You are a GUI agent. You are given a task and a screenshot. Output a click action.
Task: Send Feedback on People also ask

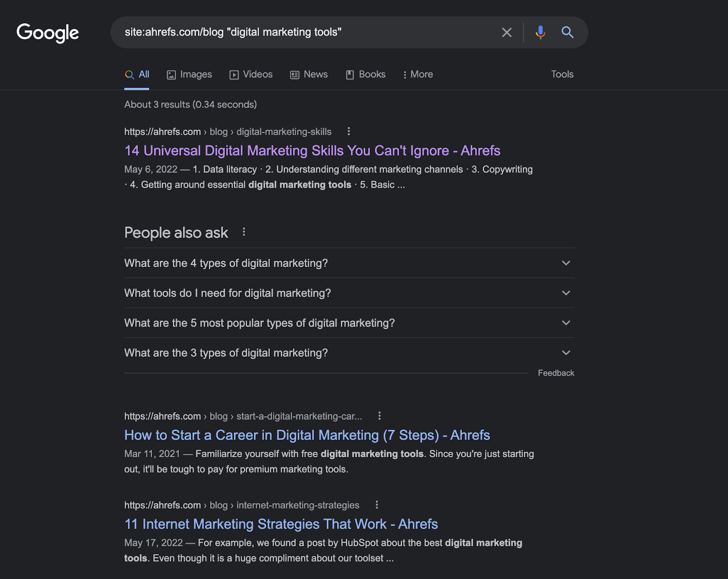coord(556,373)
